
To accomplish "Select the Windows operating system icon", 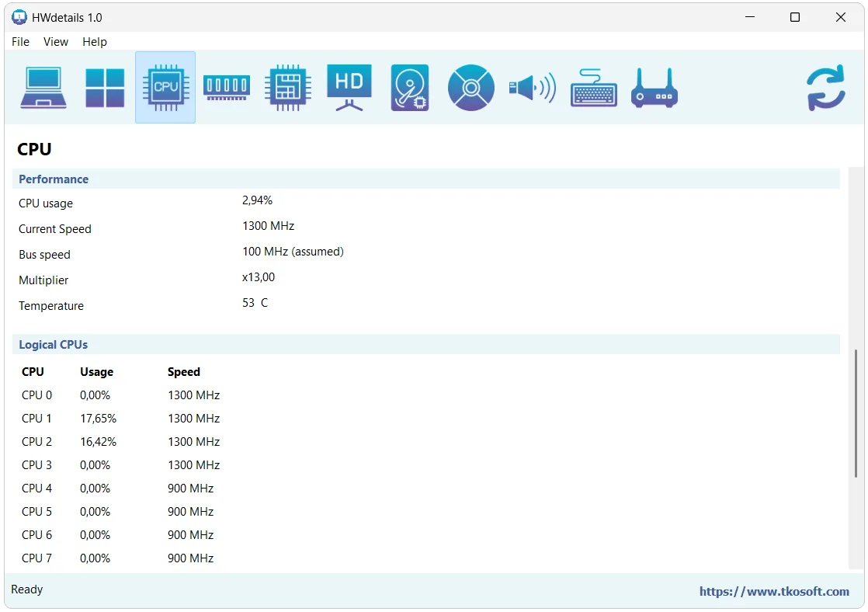I will click(105, 88).
